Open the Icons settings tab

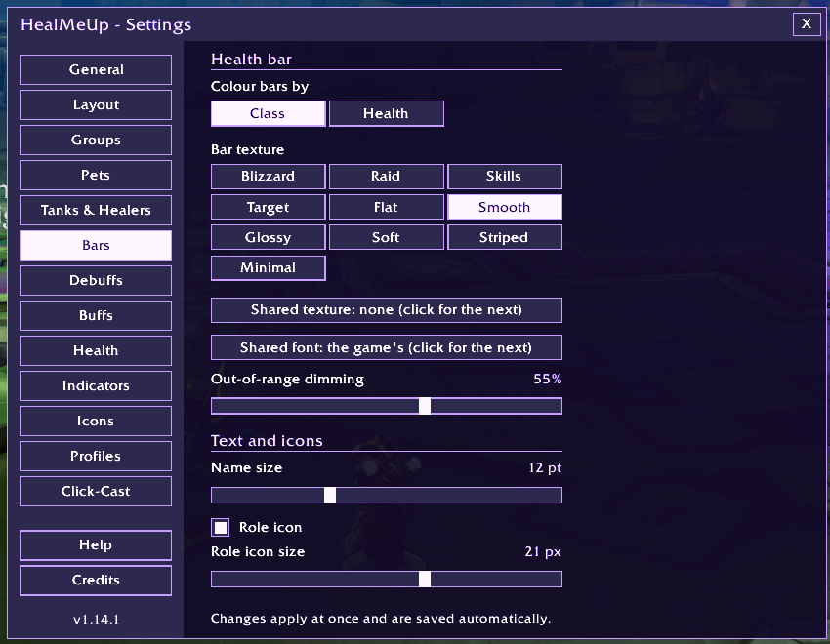coord(96,421)
